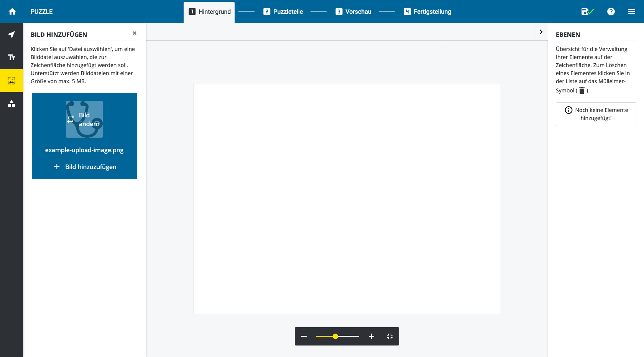Open the hamburger menu
The width and height of the screenshot is (644, 357).
632,12
